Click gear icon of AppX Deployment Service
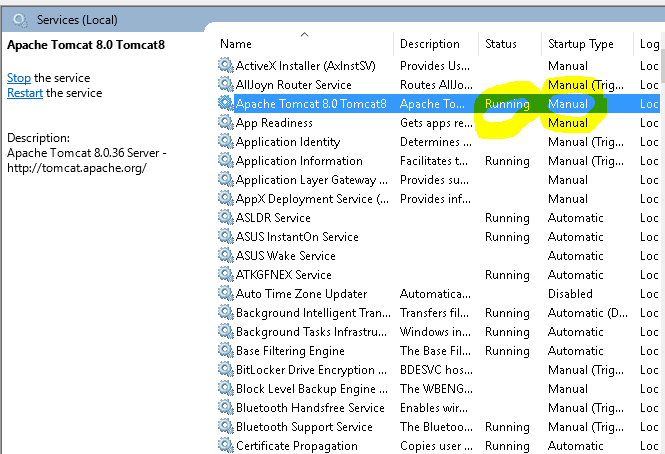665x454 pixels. coord(226,199)
